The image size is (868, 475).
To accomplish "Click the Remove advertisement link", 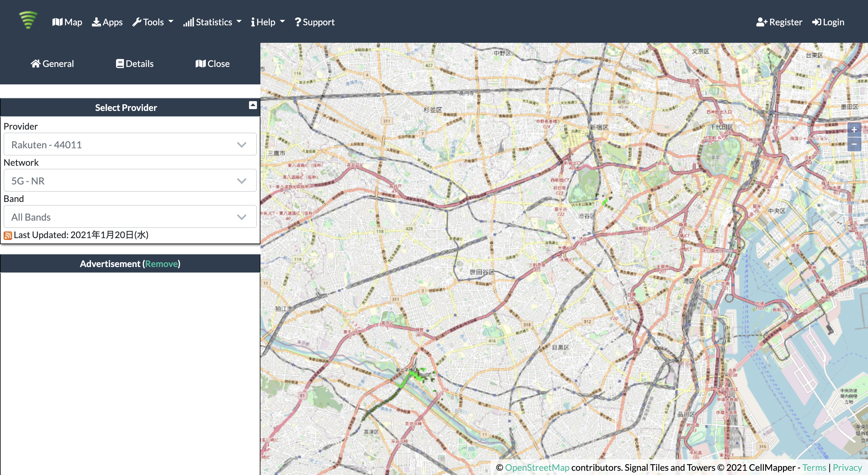I will click(x=162, y=264).
